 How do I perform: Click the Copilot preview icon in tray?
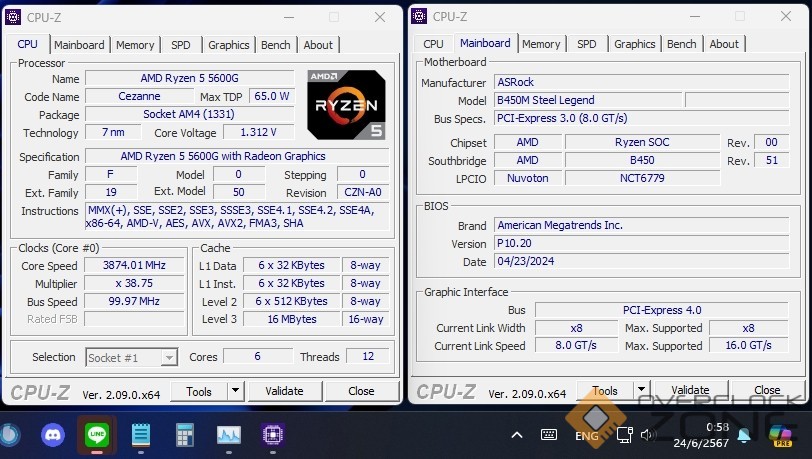pos(781,435)
